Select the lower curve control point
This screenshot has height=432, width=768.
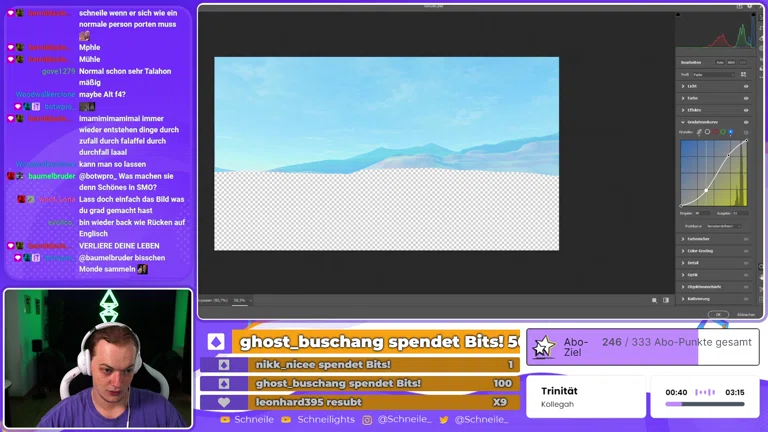pos(706,190)
